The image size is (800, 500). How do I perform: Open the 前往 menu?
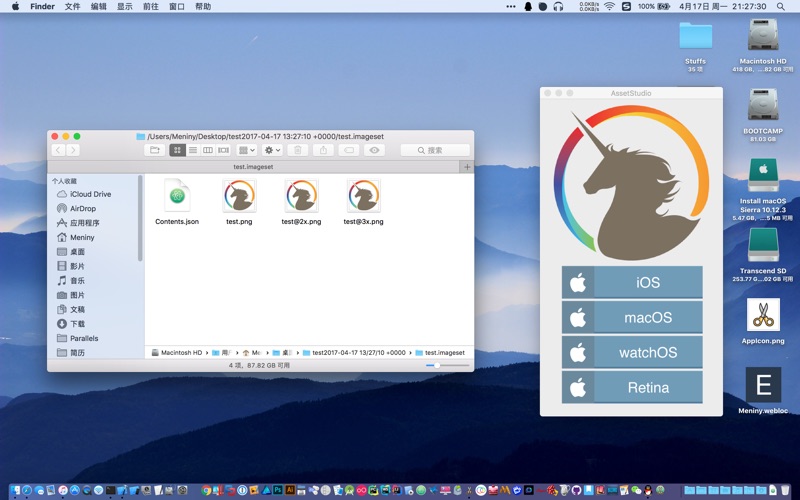pos(151,6)
